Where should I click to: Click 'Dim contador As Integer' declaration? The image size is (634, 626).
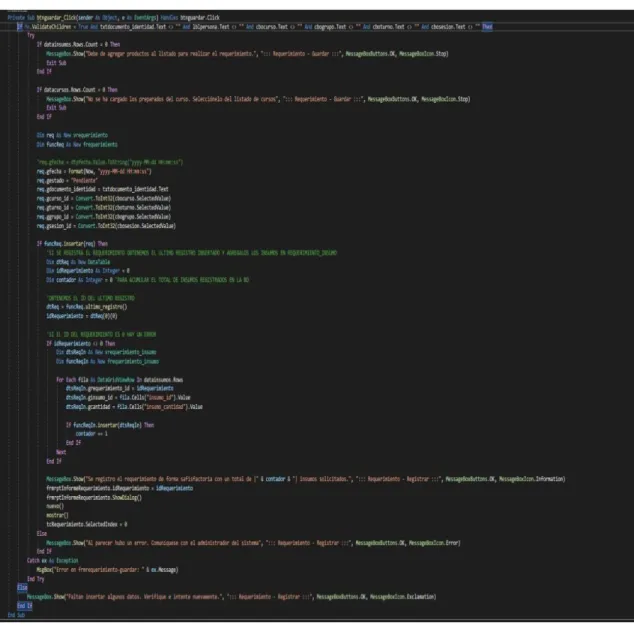tap(80, 280)
